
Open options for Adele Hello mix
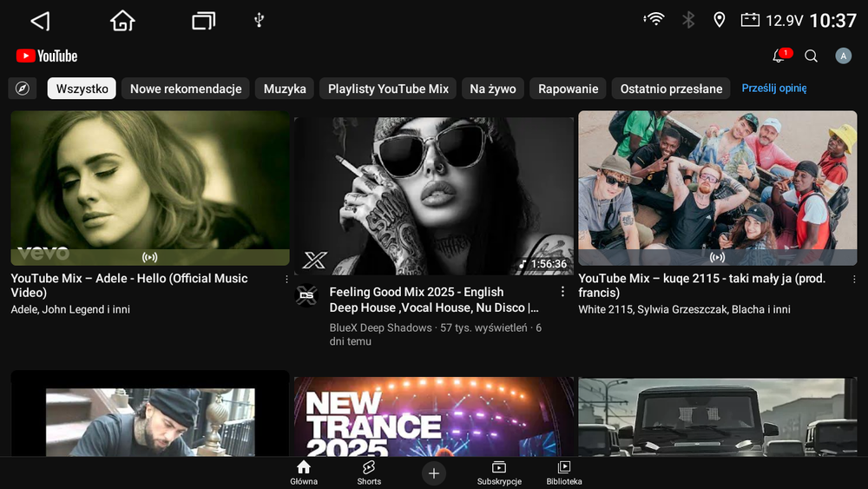tap(286, 279)
